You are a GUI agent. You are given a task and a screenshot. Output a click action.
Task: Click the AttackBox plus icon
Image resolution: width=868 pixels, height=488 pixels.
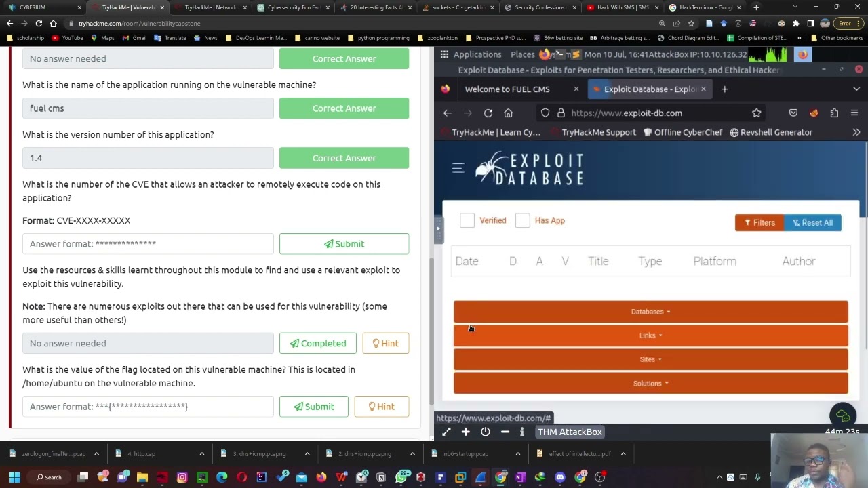coord(466,432)
